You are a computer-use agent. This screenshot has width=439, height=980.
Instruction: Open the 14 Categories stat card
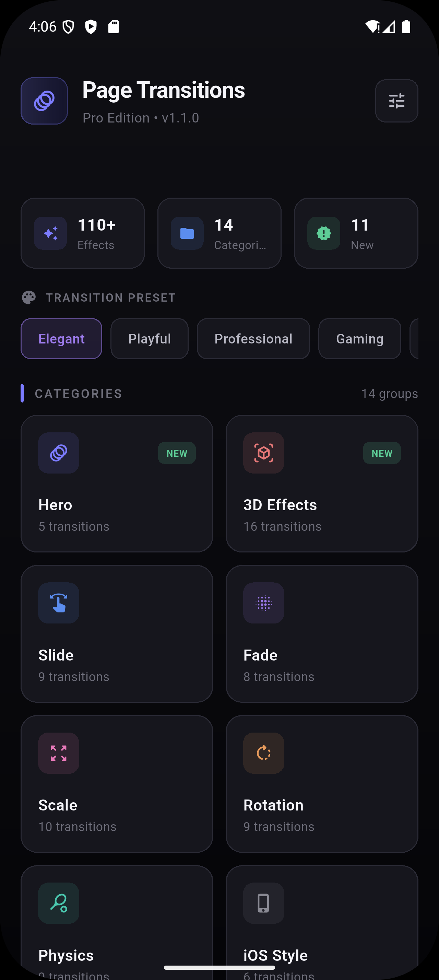(x=219, y=233)
